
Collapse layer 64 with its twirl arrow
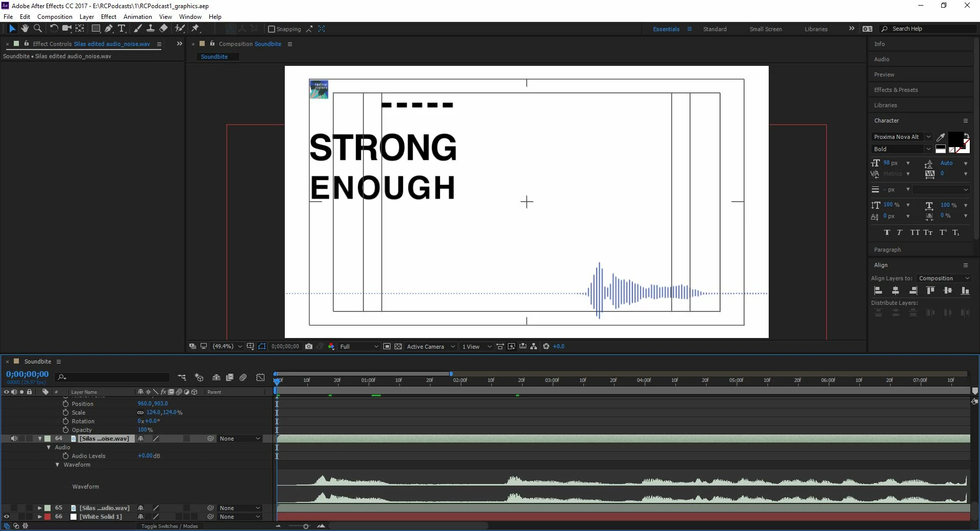point(40,439)
